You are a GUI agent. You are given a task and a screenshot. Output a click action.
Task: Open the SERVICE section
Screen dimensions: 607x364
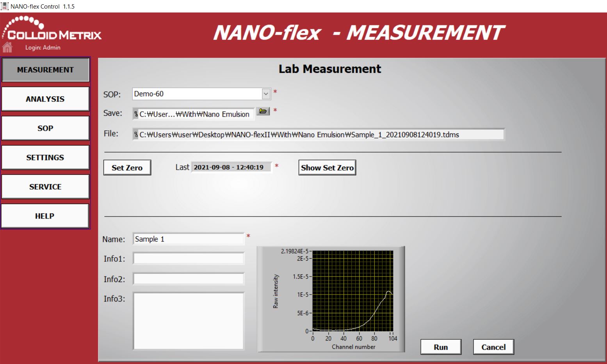46,187
